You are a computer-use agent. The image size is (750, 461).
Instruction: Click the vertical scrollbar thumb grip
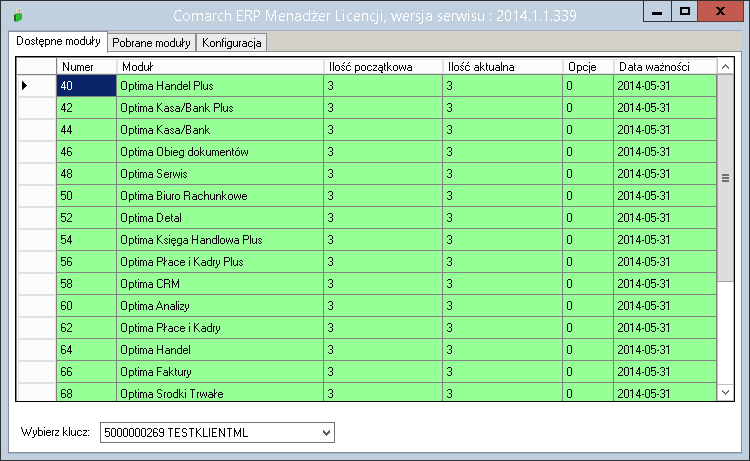click(x=725, y=178)
